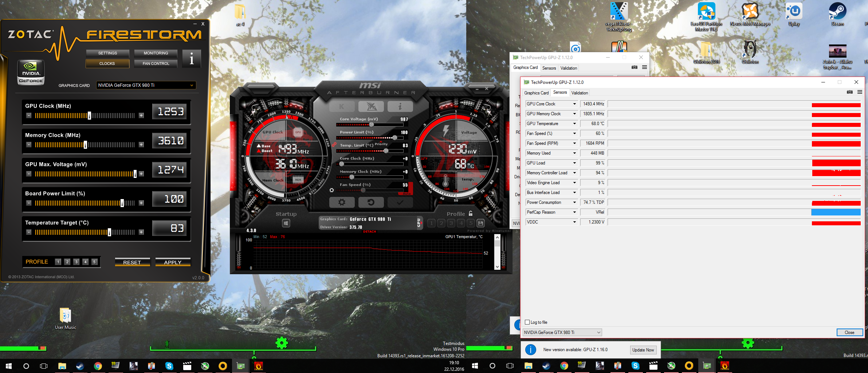Screen dimensions: 868x373
Task: Select profile 3 in Zotac Firestorm
Action: [x=76, y=262]
